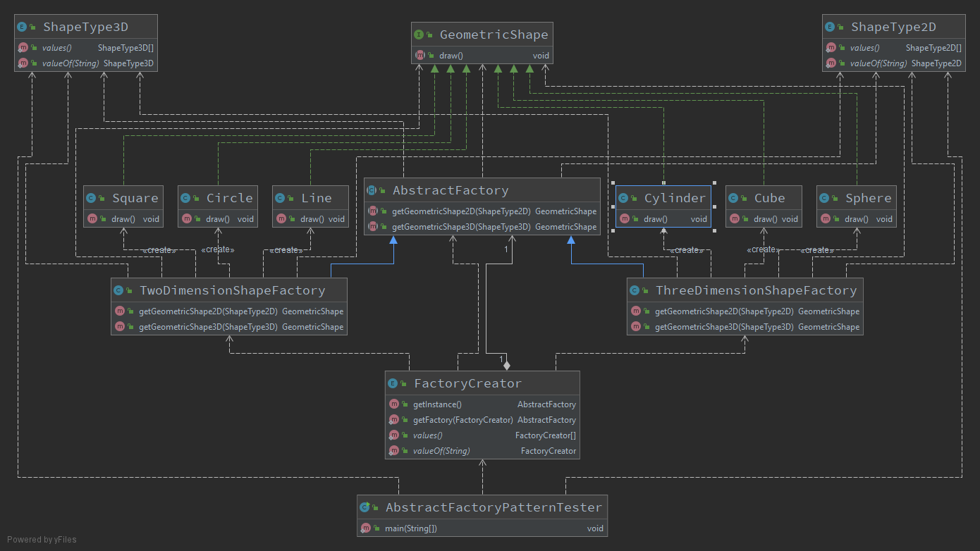Click the method icon of draw() in Line
The height and width of the screenshot is (551, 980).
[281, 218]
